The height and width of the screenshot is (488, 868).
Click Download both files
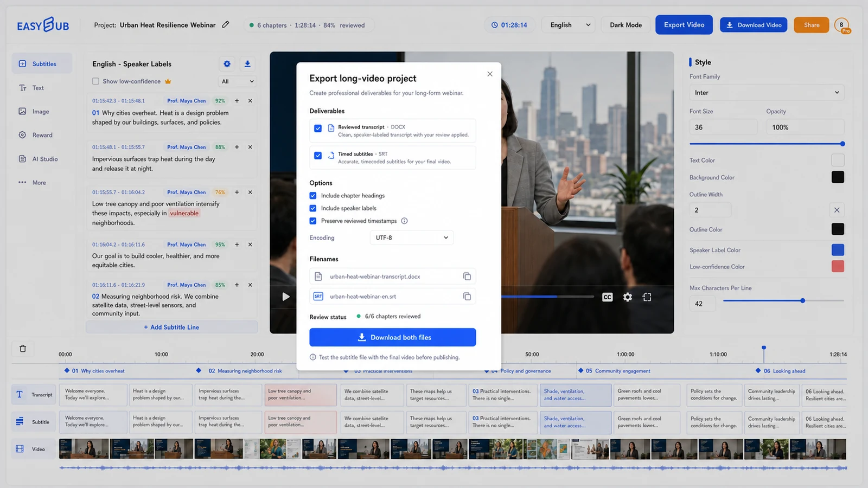(x=393, y=337)
